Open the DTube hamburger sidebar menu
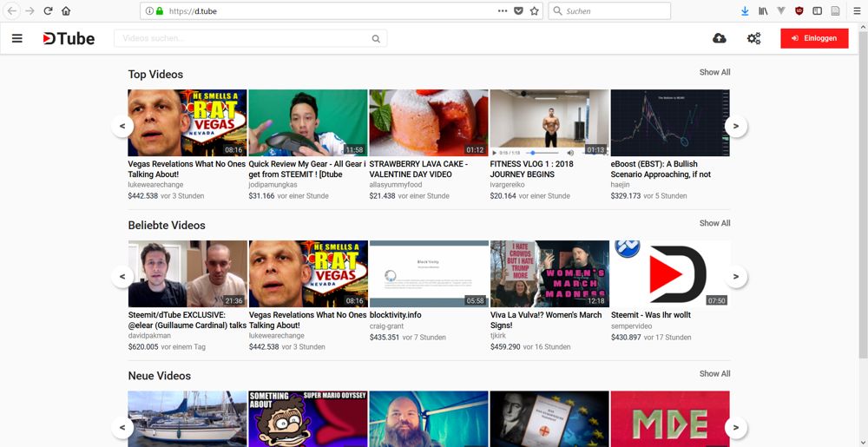The width and height of the screenshot is (868, 447). coord(17,38)
